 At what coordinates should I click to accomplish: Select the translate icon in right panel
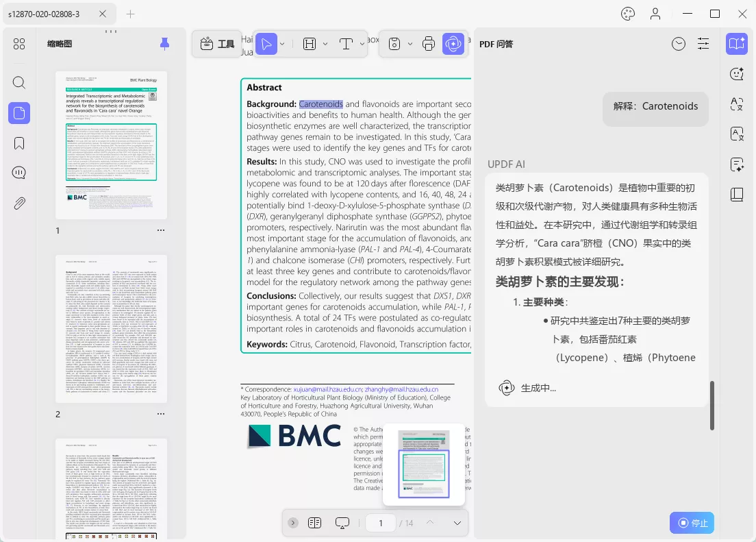[736, 104]
